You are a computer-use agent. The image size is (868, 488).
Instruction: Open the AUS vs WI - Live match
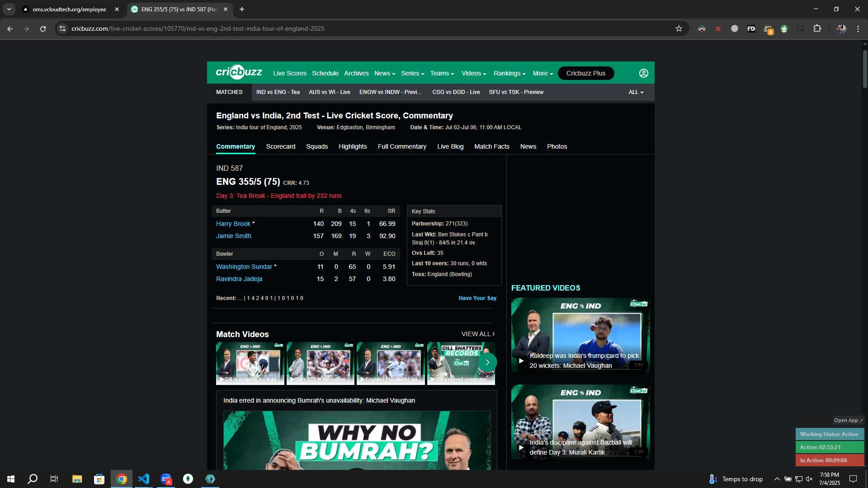tap(330, 92)
